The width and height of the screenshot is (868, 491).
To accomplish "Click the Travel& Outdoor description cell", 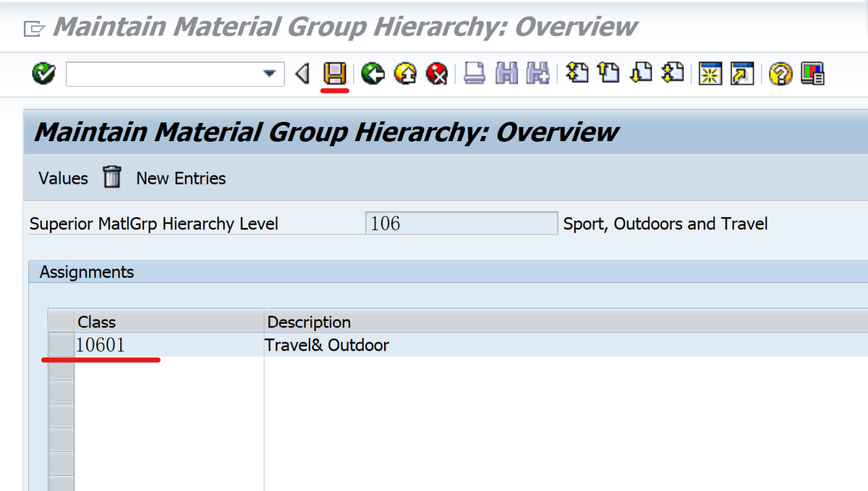I will [566, 345].
